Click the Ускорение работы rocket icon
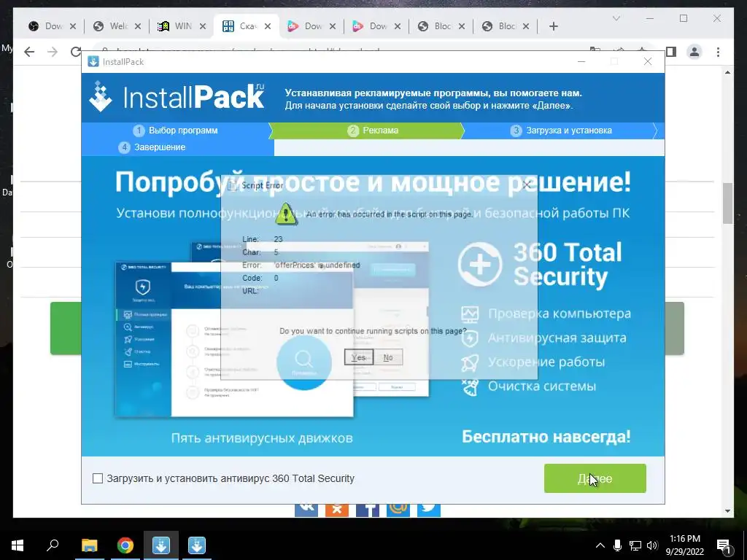Image resolution: width=747 pixels, height=560 pixels. pyautogui.click(x=470, y=362)
